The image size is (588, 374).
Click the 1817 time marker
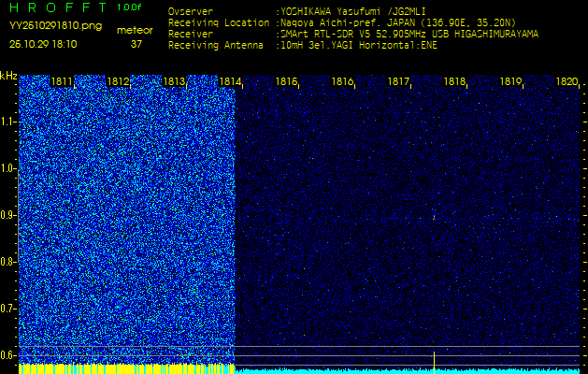(398, 81)
